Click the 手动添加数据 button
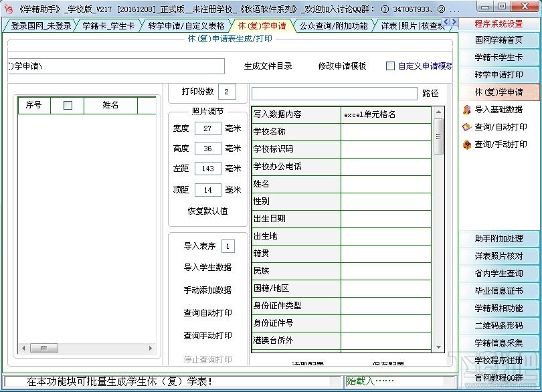 (207, 290)
